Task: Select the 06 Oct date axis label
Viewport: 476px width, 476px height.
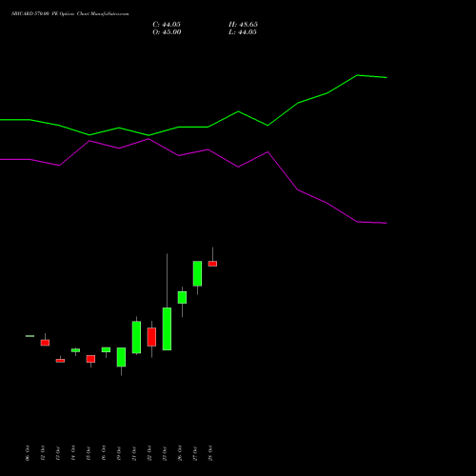Action: [28, 453]
